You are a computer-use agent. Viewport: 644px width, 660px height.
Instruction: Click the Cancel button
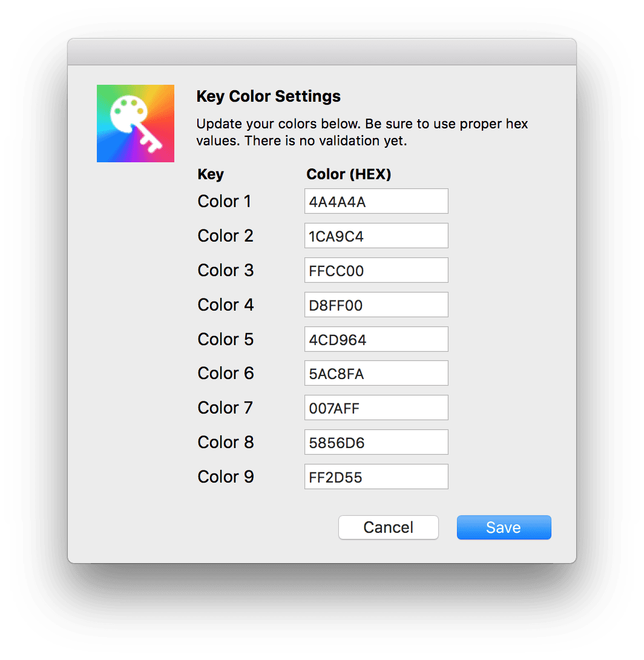[388, 527]
